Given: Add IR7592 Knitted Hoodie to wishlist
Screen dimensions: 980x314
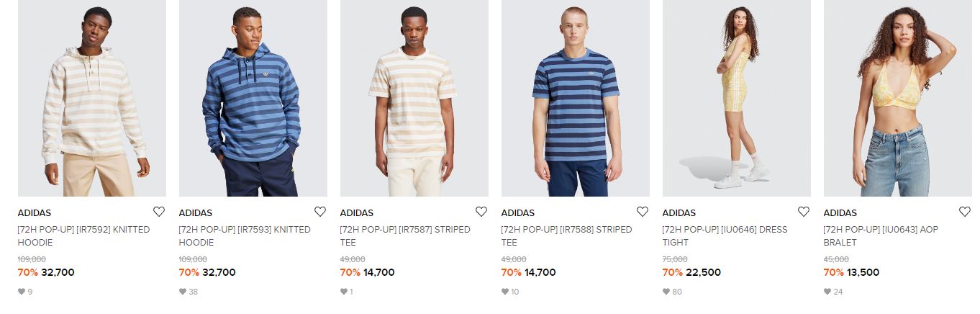Looking at the screenshot, I should click(159, 212).
